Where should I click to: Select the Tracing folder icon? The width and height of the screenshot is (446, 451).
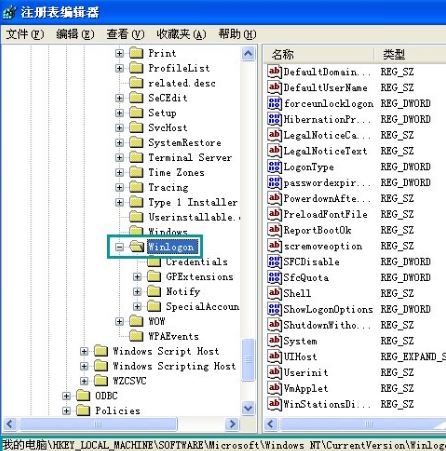coord(136,187)
